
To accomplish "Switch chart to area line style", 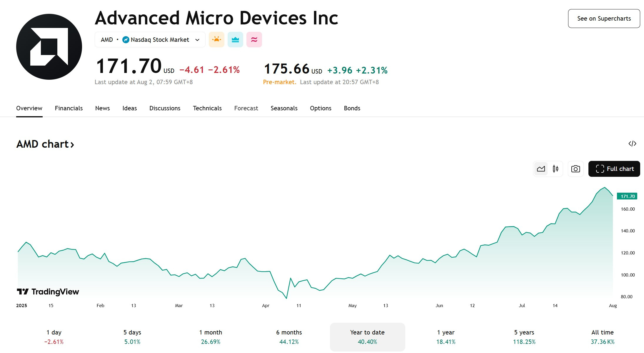I will (541, 169).
